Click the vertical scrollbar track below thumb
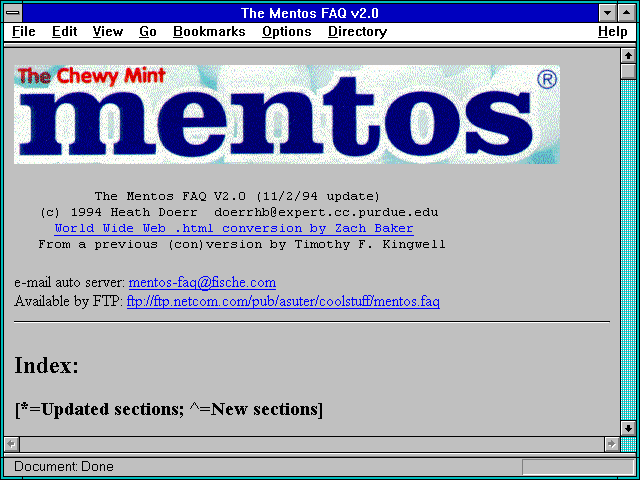Image resolution: width=640 pixels, height=480 pixels. tap(628, 250)
